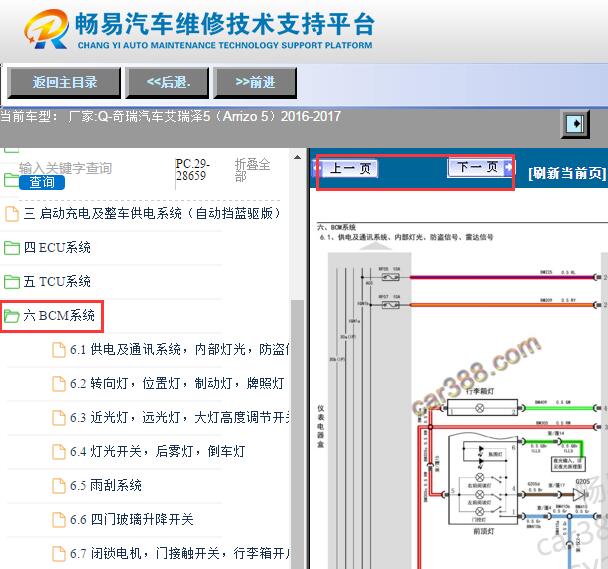The height and width of the screenshot is (569, 608).
Task: Click the folder icon of 四 ECU系统
Action: [x=12, y=248]
